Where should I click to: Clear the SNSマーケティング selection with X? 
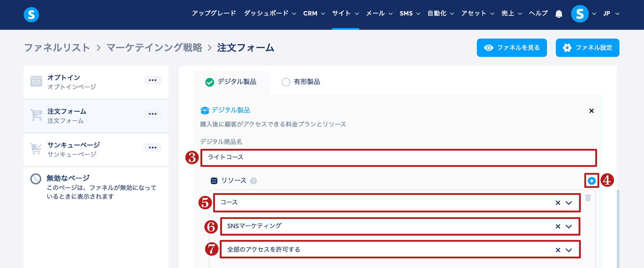(558, 226)
